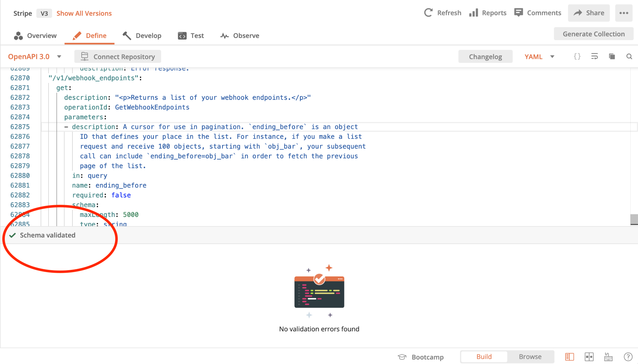Select the V3 version badge

pyautogui.click(x=44, y=13)
